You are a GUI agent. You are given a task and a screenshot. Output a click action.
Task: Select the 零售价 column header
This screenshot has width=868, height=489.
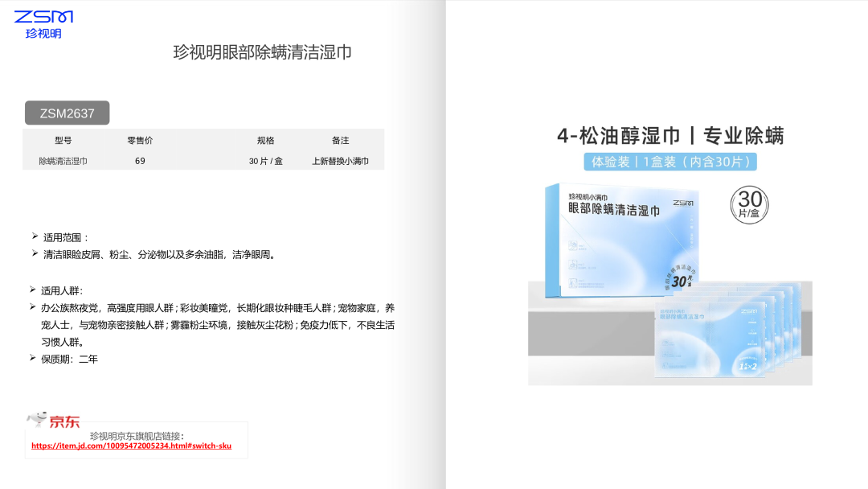[x=140, y=140]
